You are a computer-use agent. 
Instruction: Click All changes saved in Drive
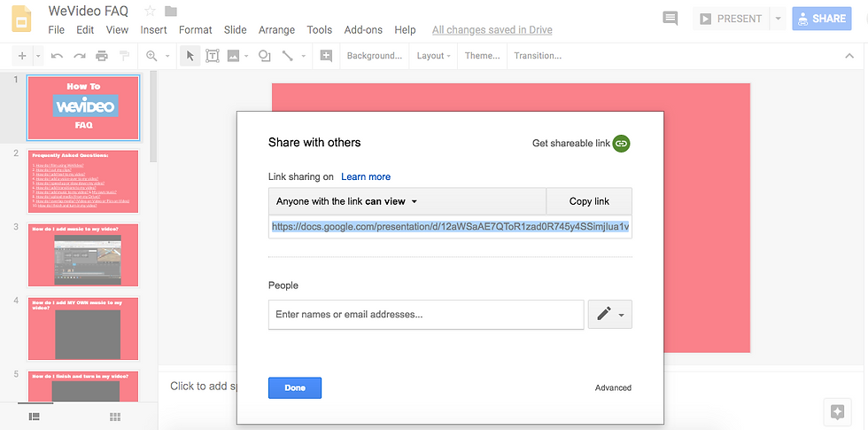(492, 30)
